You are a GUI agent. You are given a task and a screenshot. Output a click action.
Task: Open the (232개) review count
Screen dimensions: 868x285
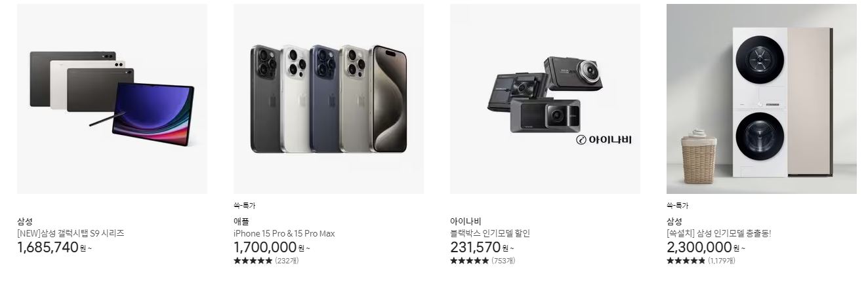[287, 261]
